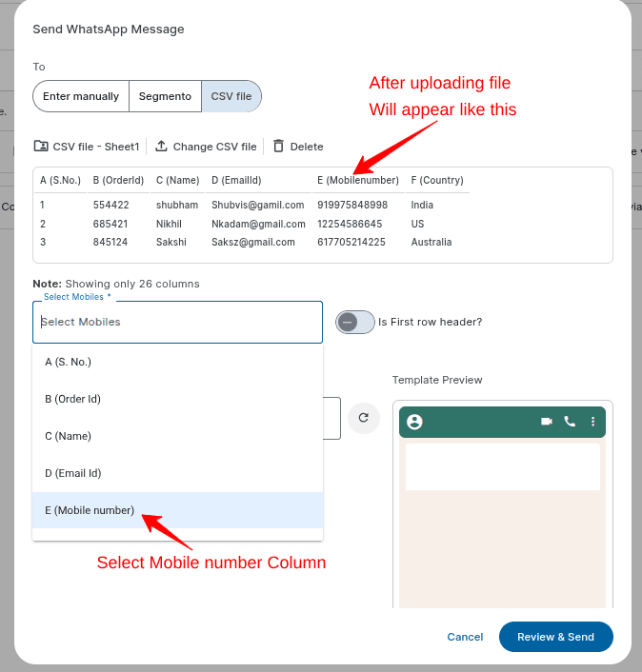Choose A (S. No.) from dropdown list
This screenshot has height=672, width=642.
pos(177,362)
